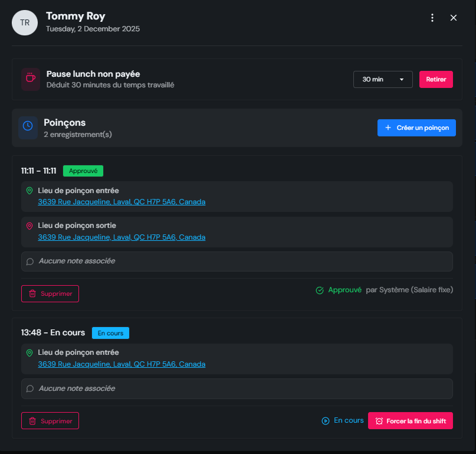
Task: Click Créer un poinçon button
Action: click(x=416, y=128)
